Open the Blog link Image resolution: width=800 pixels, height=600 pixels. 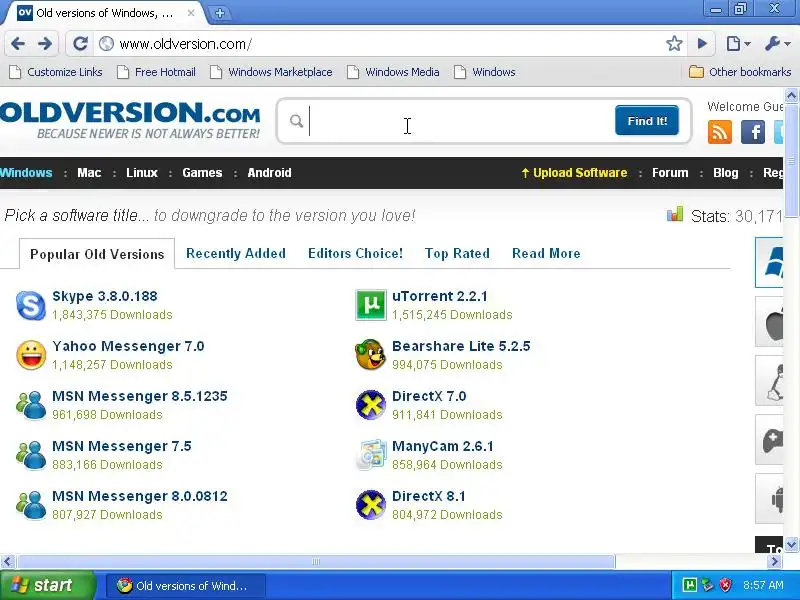click(726, 173)
